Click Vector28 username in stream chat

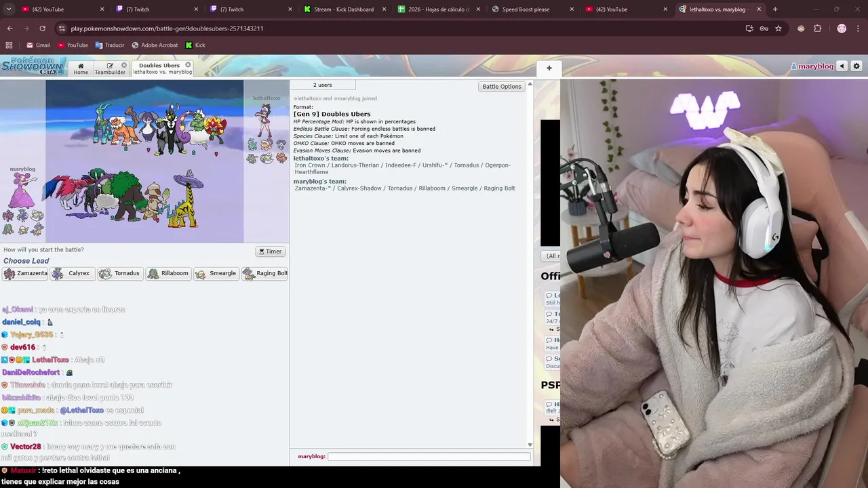pos(26,447)
